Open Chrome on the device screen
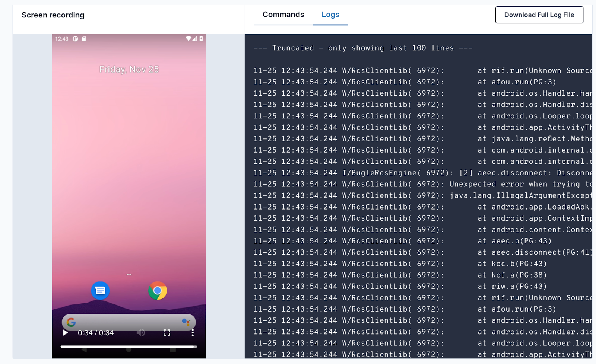Viewport: 596px width, 364px height. click(x=158, y=291)
